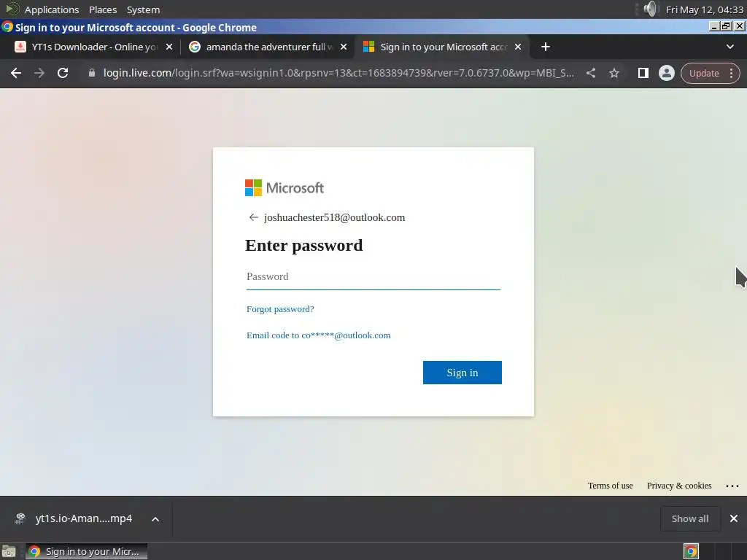The width and height of the screenshot is (747, 560).
Task: Expand the download item options chevron
Action: [155, 519]
